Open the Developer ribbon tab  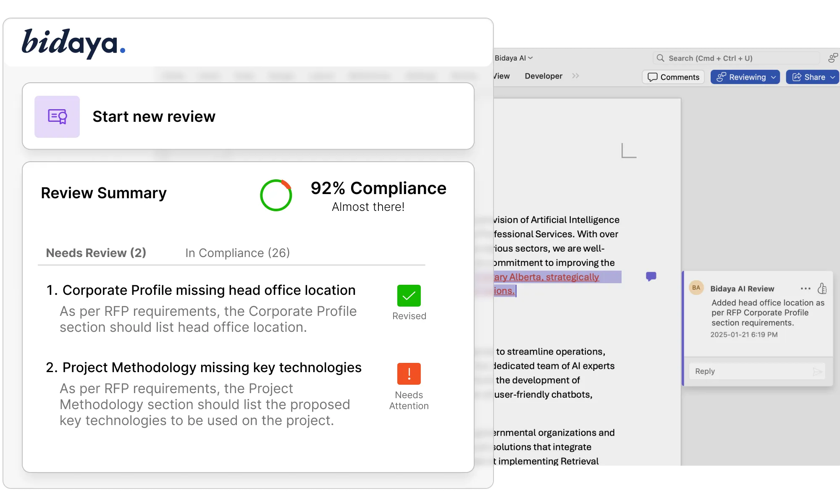(543, 76)
